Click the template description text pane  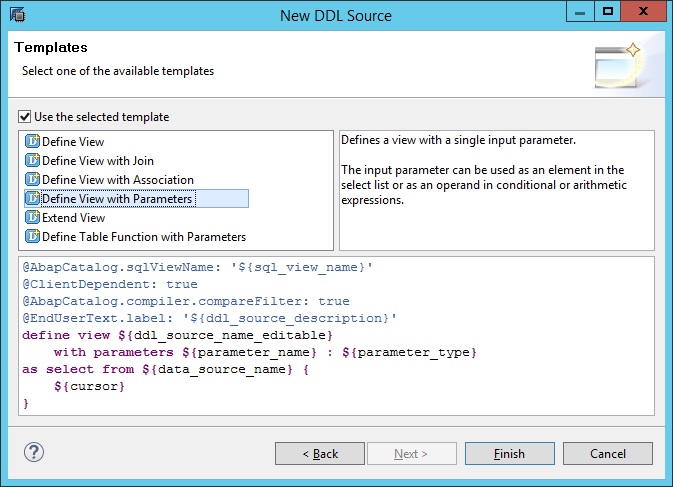point(497,191)
